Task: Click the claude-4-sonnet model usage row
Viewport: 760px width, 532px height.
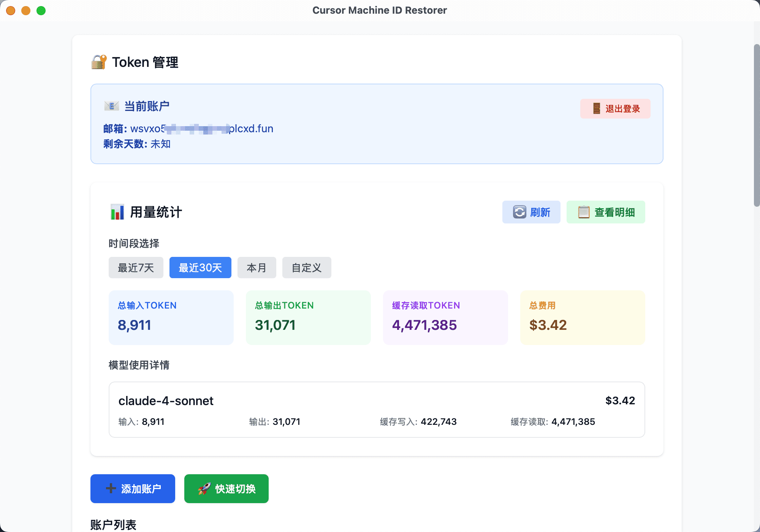Action: (376, 410)
